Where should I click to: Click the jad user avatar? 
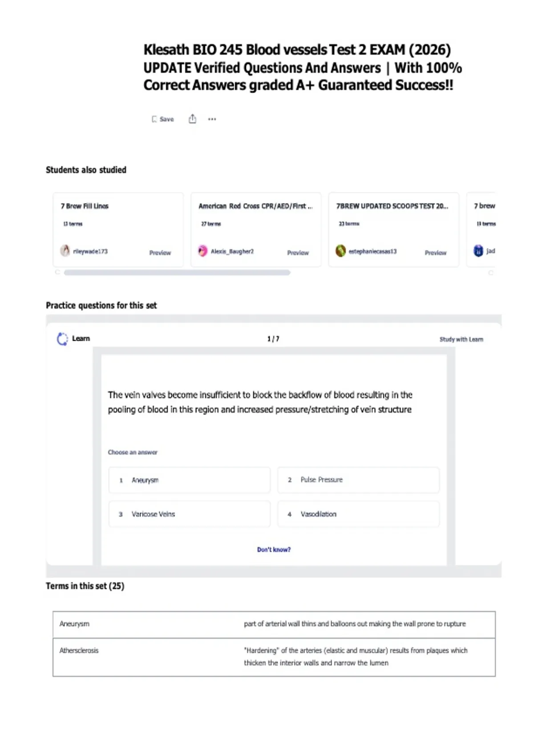[478, 251]
